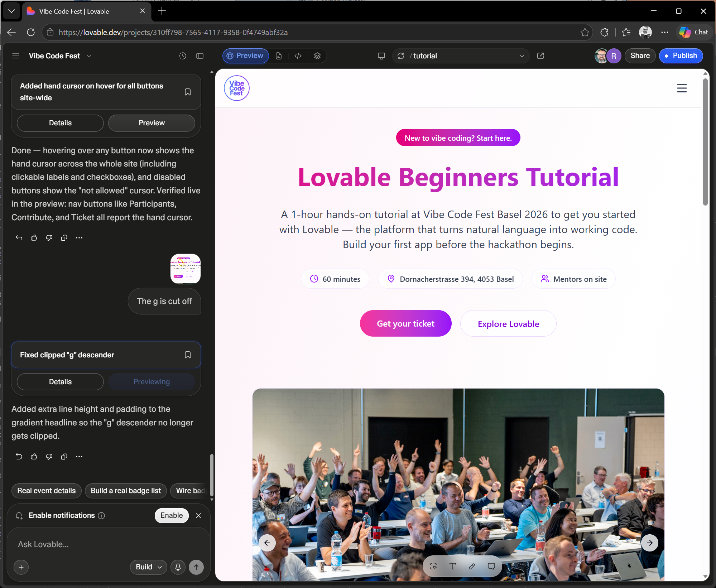Add page to favorites star
The height and width of the screenshot is (588, 716).
click(585, 32)
